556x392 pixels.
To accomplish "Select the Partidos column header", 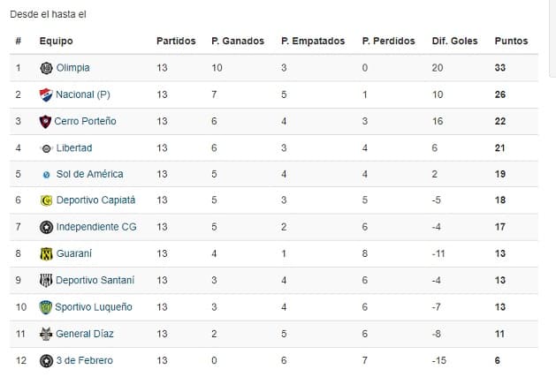I will (x=176, y=41).
